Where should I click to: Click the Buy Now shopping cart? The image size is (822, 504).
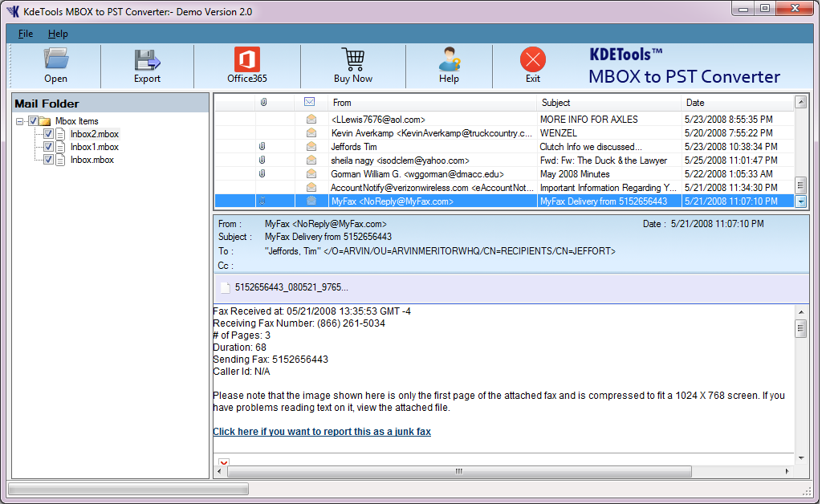353,59
